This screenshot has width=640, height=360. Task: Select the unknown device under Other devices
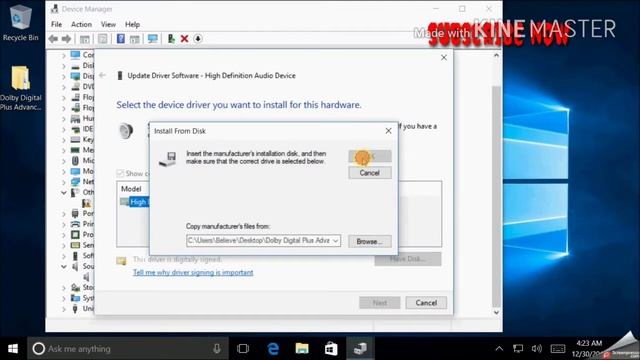(x=87, y=203)
